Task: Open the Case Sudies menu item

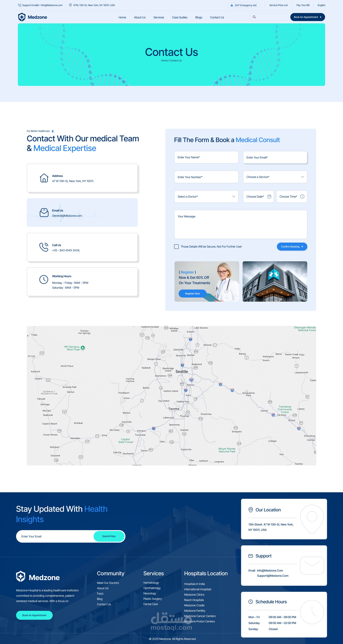Action: [179, 17]
